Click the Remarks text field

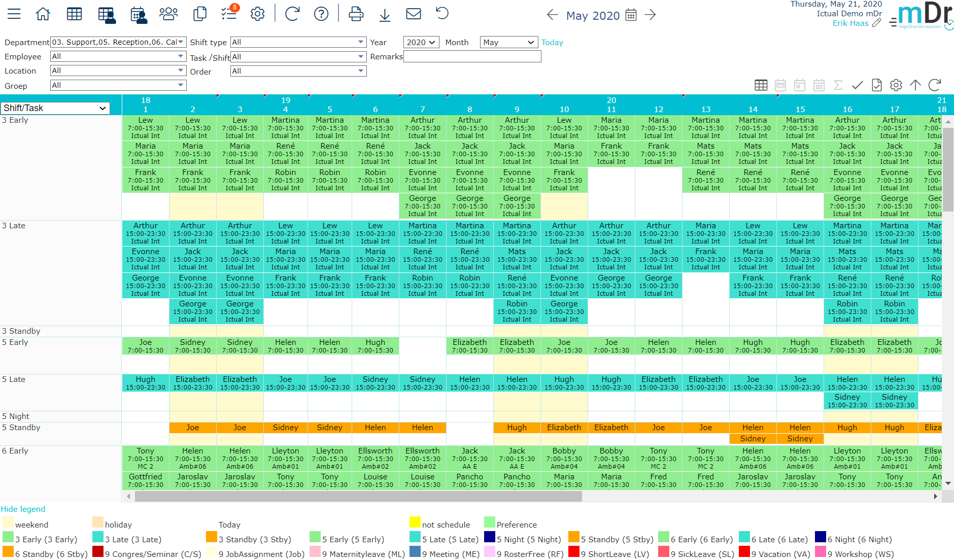pyautogui.click(x=472, y=57)
